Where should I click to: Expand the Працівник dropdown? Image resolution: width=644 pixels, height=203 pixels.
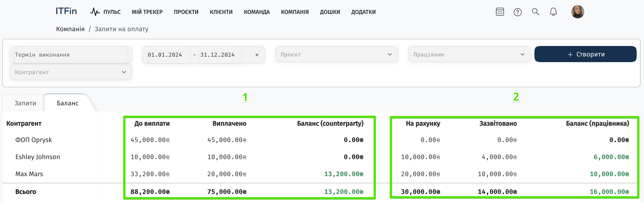(x=469, y=54)
